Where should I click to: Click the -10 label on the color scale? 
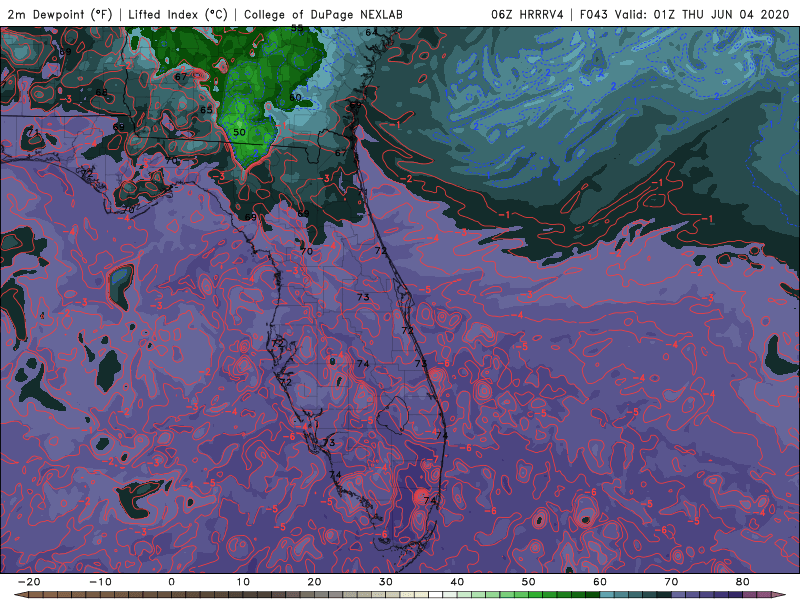(x=100, y=582)
